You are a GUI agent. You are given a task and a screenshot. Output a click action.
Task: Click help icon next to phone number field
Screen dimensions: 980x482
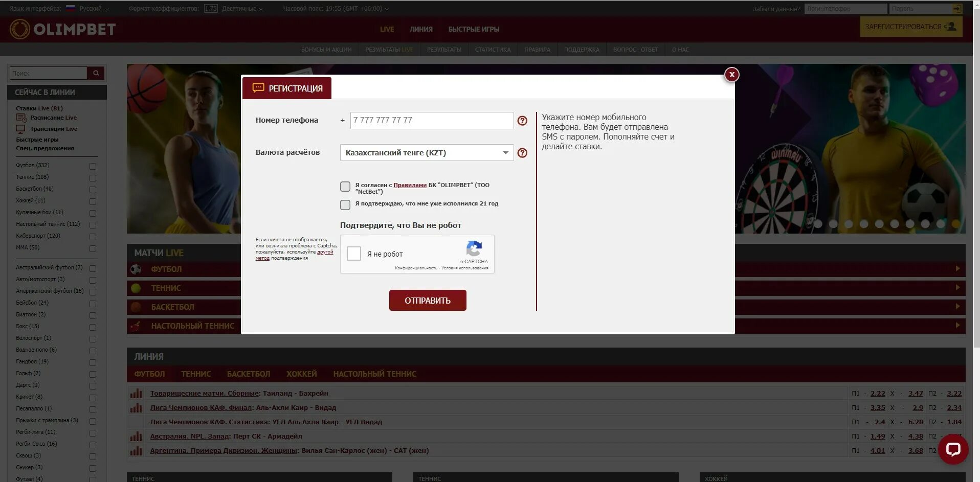(x=522, y=121)
